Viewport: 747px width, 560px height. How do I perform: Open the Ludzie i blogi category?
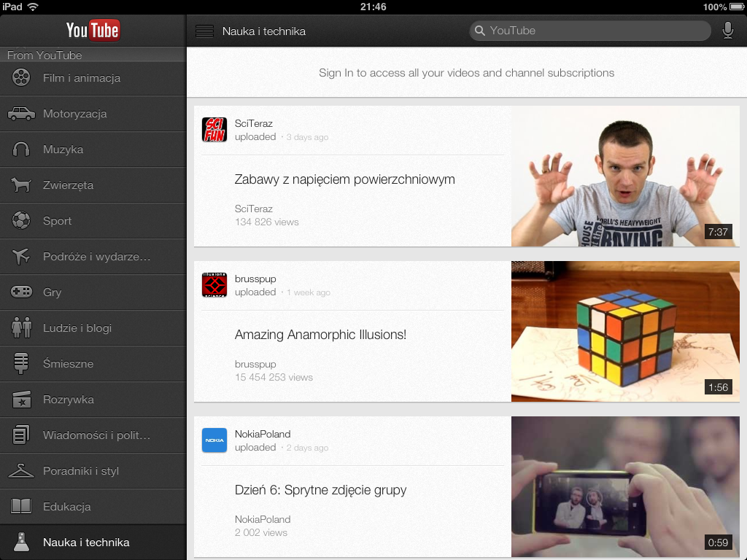[x=77, y=328]
